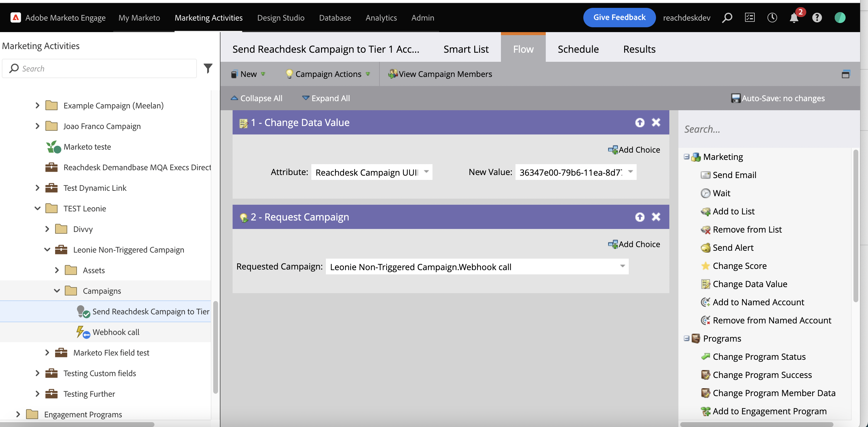Open the recent history clock icon
Image resolution: width=868 pixels, height=427 pixels.
(772, 17)
